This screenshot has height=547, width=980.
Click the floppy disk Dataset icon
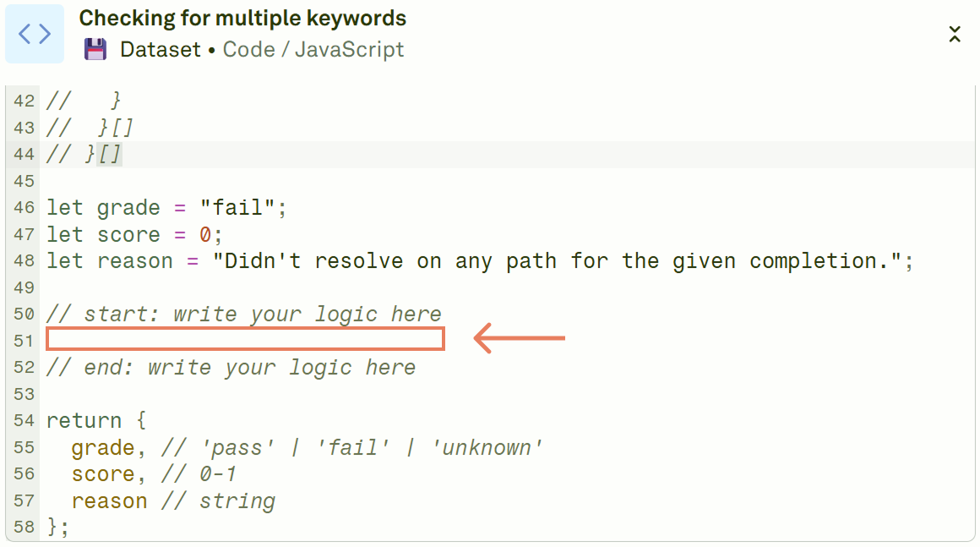tap(95, 49)
